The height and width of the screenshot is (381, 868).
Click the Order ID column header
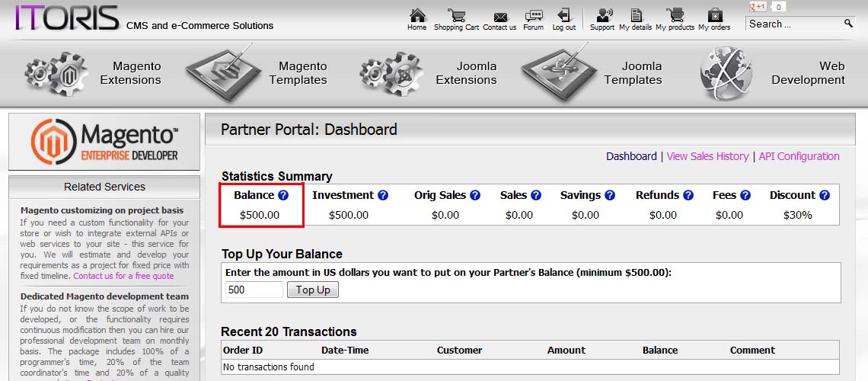[243, 350]
